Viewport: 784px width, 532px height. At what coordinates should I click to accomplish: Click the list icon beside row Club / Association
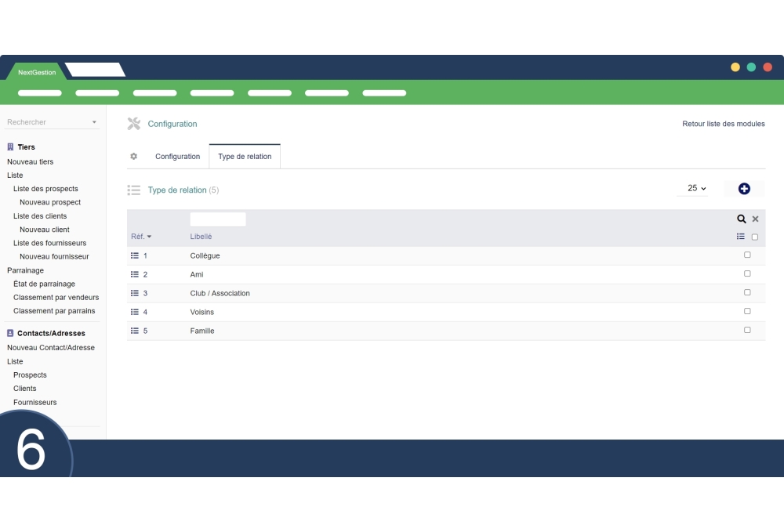(x=135, y=293)
